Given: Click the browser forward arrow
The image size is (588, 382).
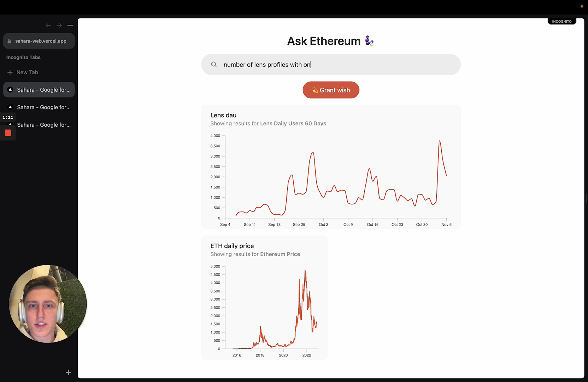Looking at the screenshot, I should [x=59, y=25].
